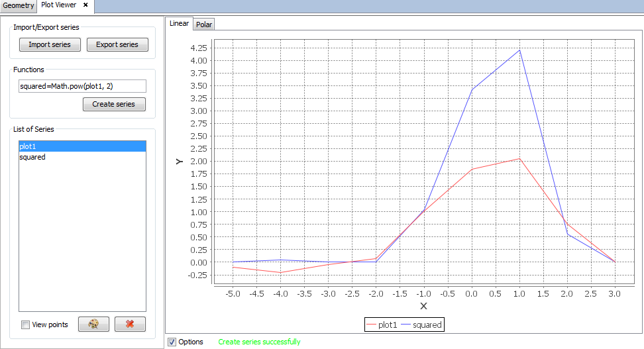Click the X axis title label
The height and width of the screenshot is (349, 644).
[423, 306]
